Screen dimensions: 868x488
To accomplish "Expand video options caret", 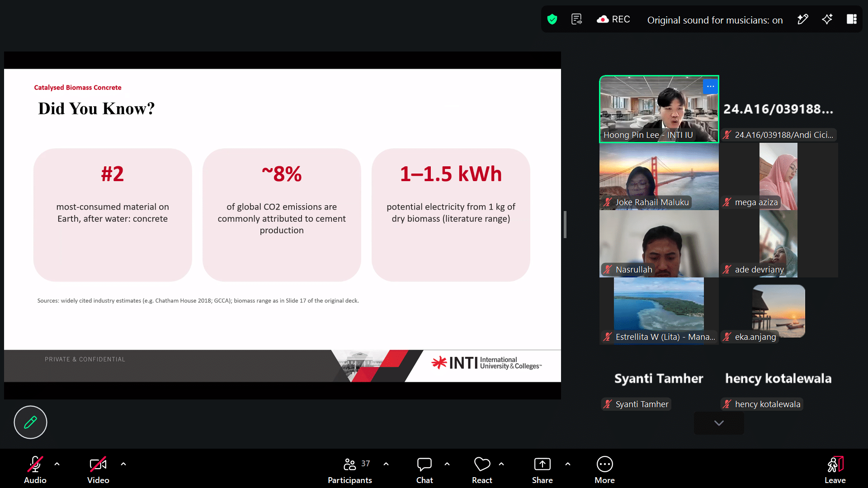I will click(123, 464).
